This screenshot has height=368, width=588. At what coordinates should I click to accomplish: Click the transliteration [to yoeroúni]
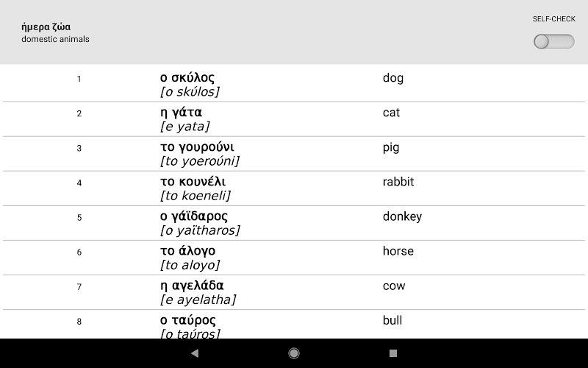click(199, 161)
